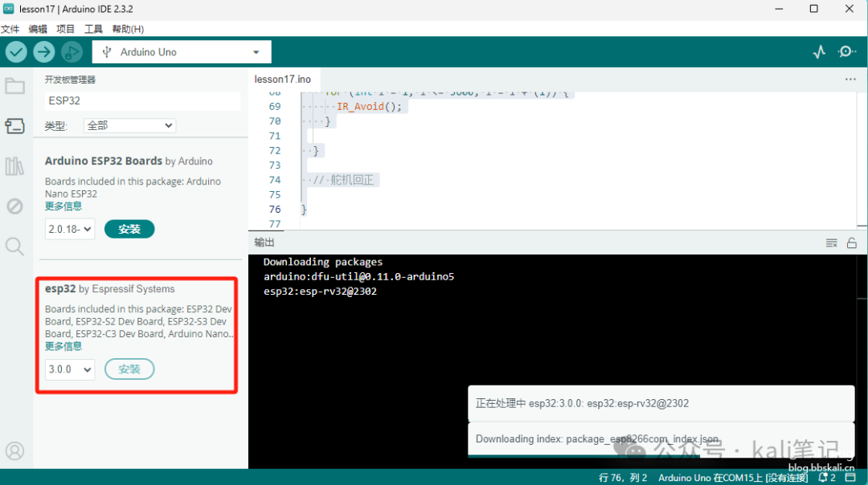Open the Search sidebar icon
This screenshot has height=485, width=868.
15,246
